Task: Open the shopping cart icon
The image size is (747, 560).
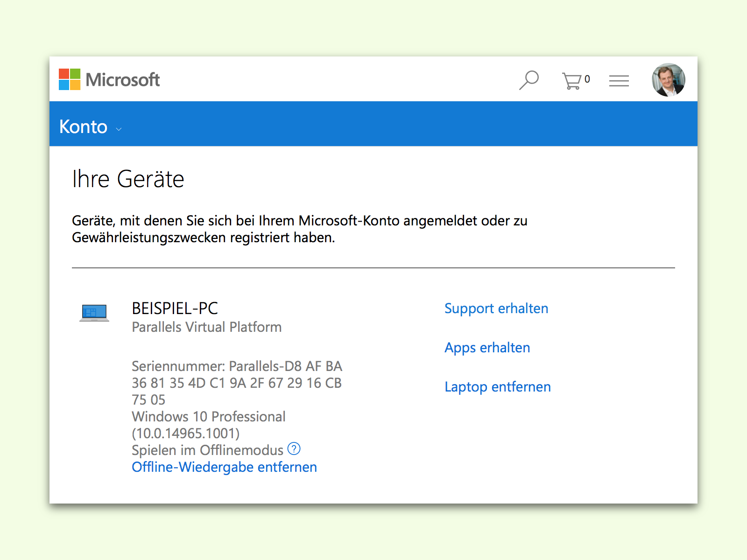Action: click(571, 81)
